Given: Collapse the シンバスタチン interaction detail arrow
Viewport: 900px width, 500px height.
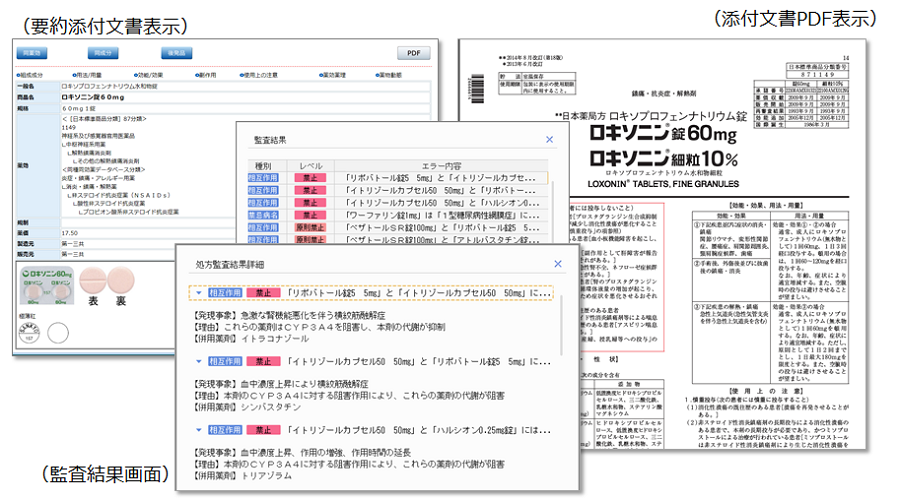Looking at the screenshot, I should coord(199,360).
